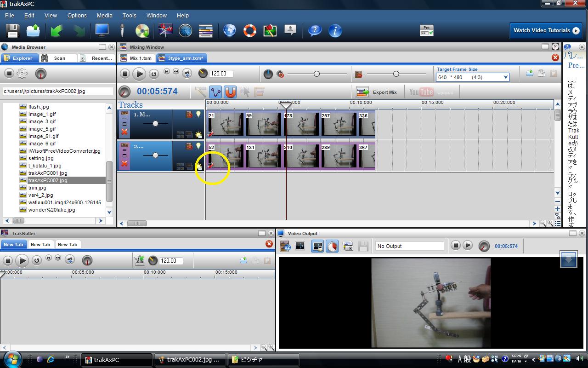
Task: Click the Pro badge icon
Action: 427,30
